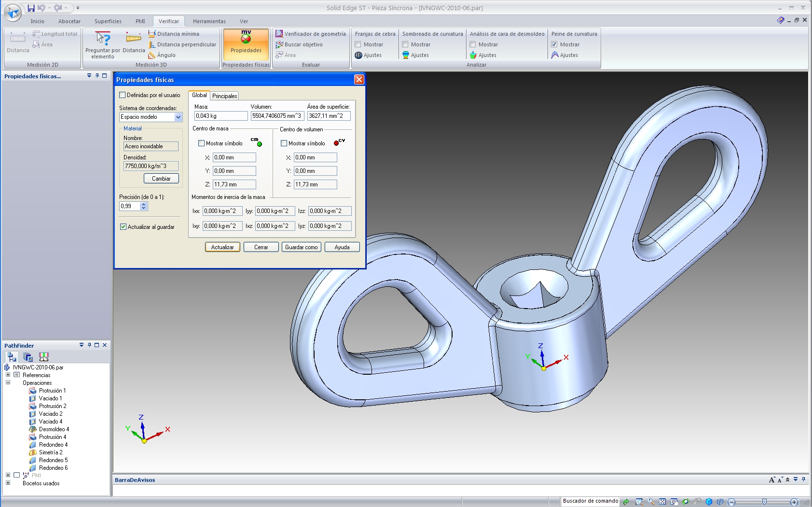Uncheck Mostrar under Peine de curvatura

point(554,44)
